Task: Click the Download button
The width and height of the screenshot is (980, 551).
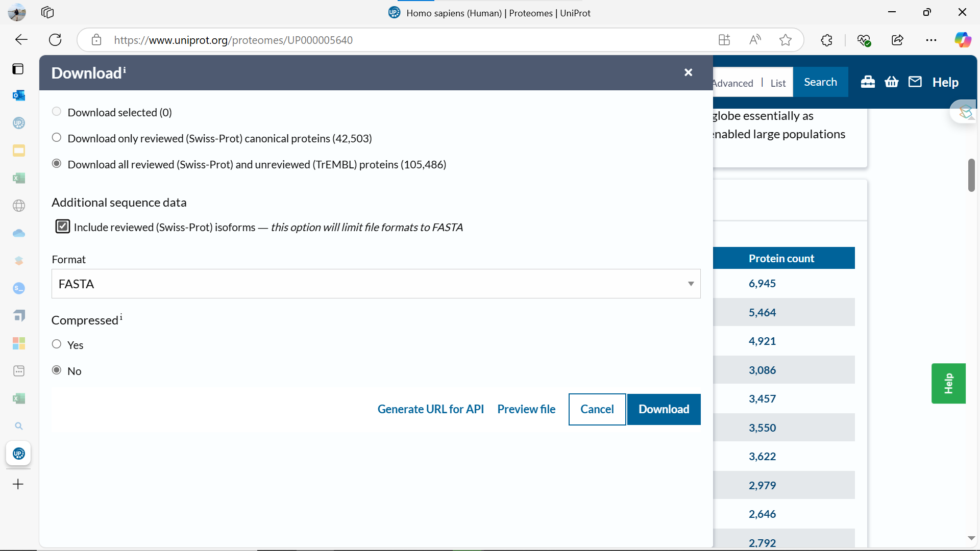Action: click(664, 409)
